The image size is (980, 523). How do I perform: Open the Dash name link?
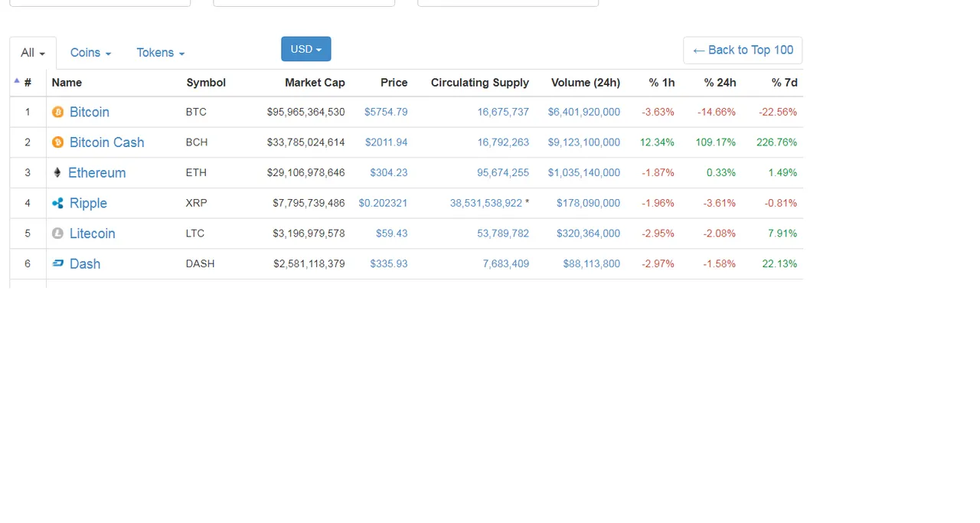85,263
